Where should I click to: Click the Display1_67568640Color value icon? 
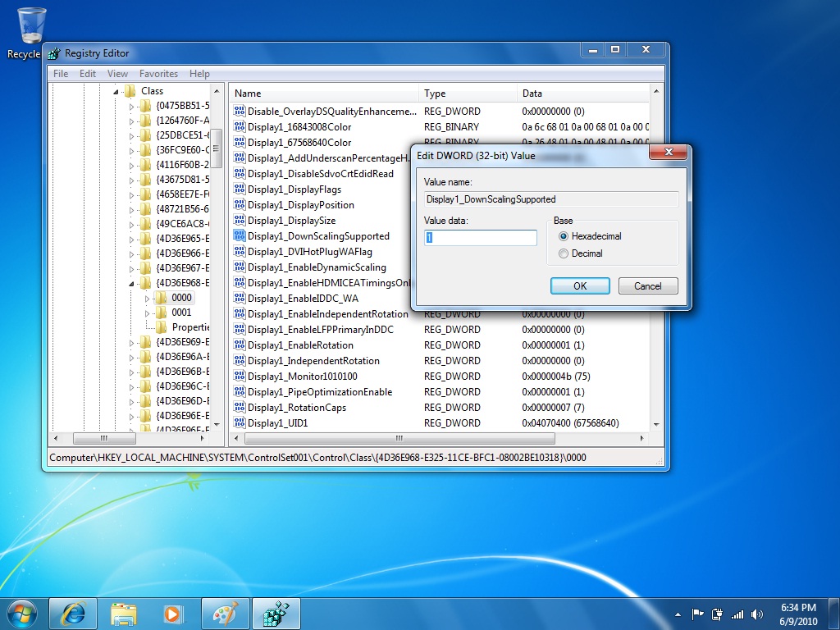click(x=240, y=143)
